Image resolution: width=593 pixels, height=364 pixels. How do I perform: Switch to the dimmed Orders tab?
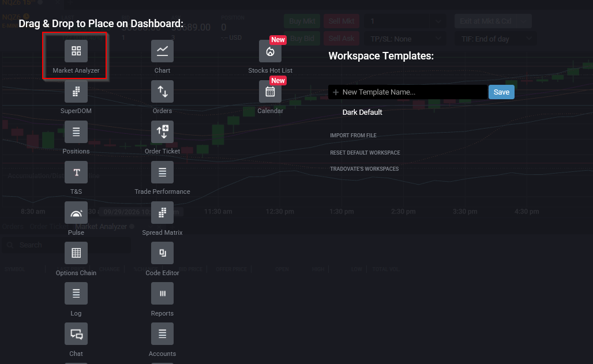[x=13, y=226]
